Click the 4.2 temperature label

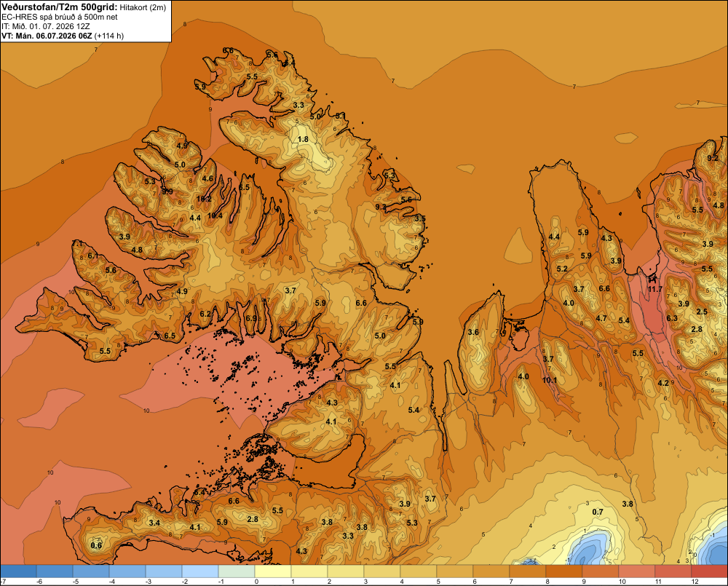pos(663,383)
